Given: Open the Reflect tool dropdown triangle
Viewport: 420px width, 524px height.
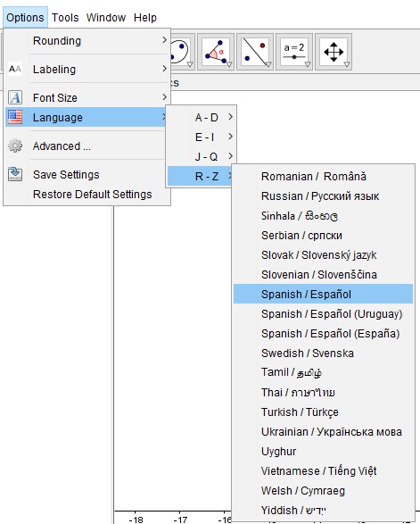Looking at the screenshot, I should (268, 64).
